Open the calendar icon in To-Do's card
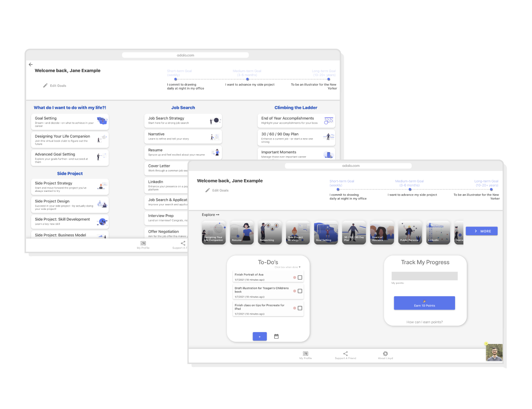The image size is (532, 409). 276,336
